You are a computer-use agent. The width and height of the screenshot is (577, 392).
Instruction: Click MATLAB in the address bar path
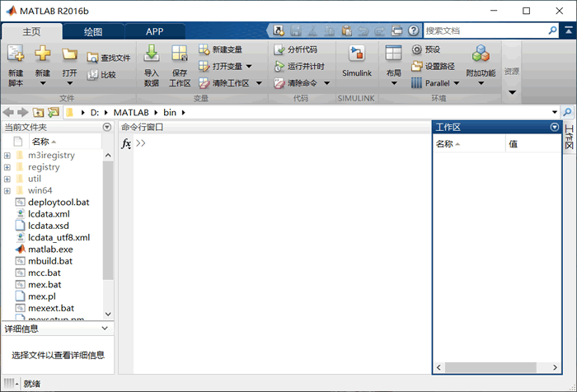click(131, 113)
